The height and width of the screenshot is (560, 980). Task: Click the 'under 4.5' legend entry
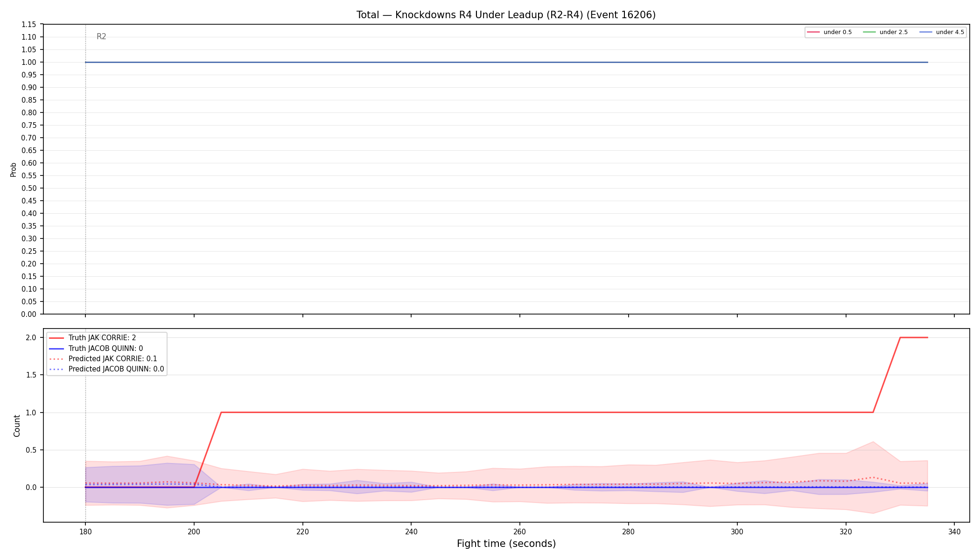click(x=942, y=32)
